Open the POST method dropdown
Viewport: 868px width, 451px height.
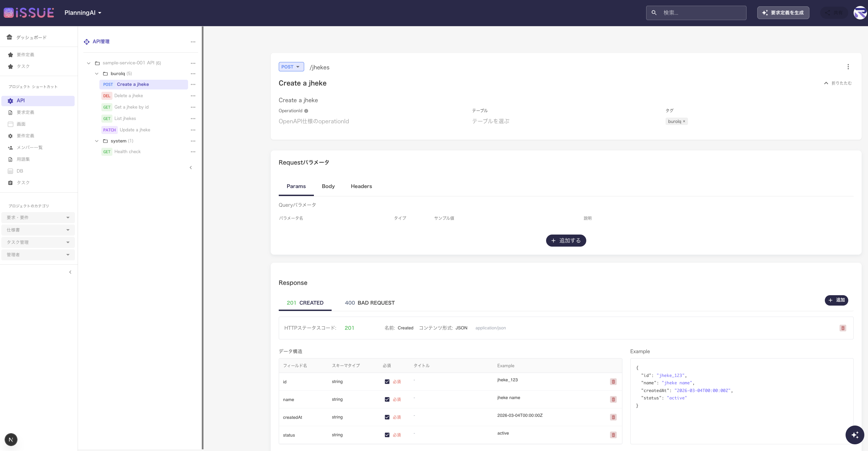click(291, 67)
